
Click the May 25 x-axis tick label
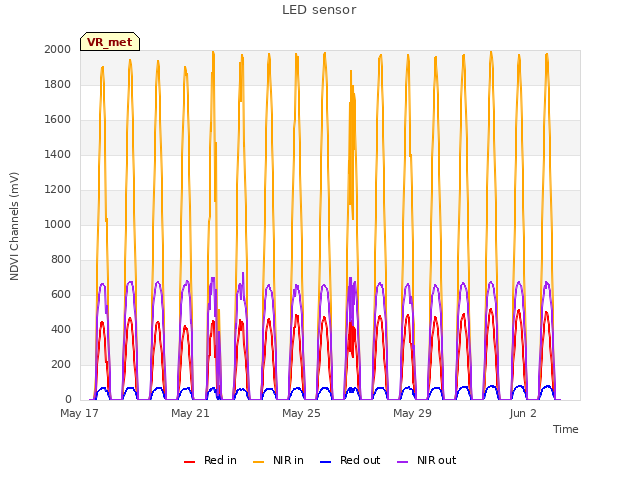(x=301, y=413)
